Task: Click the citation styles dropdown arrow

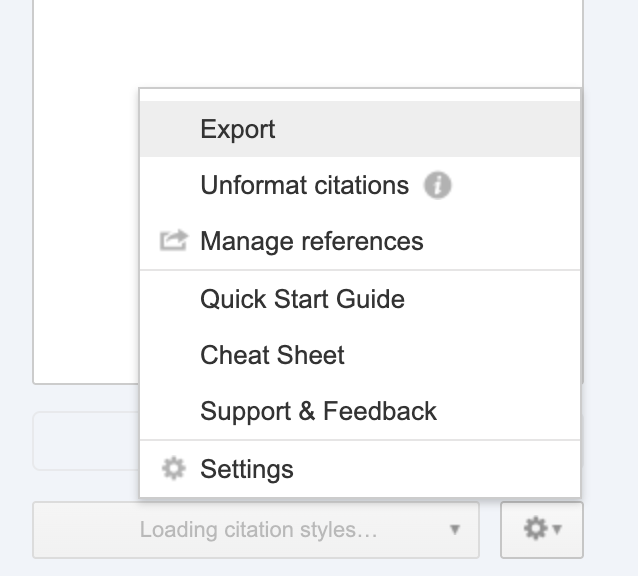Action: click(455, 530)
